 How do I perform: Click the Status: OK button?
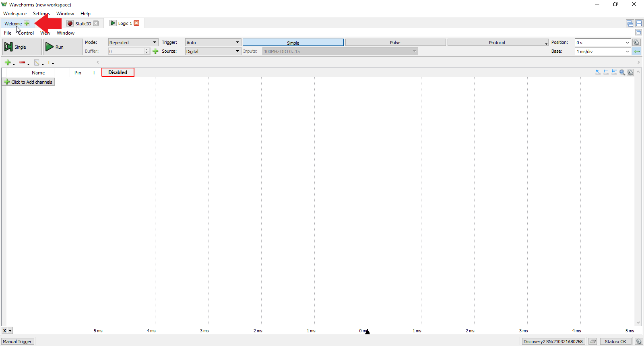click(616, 342)
